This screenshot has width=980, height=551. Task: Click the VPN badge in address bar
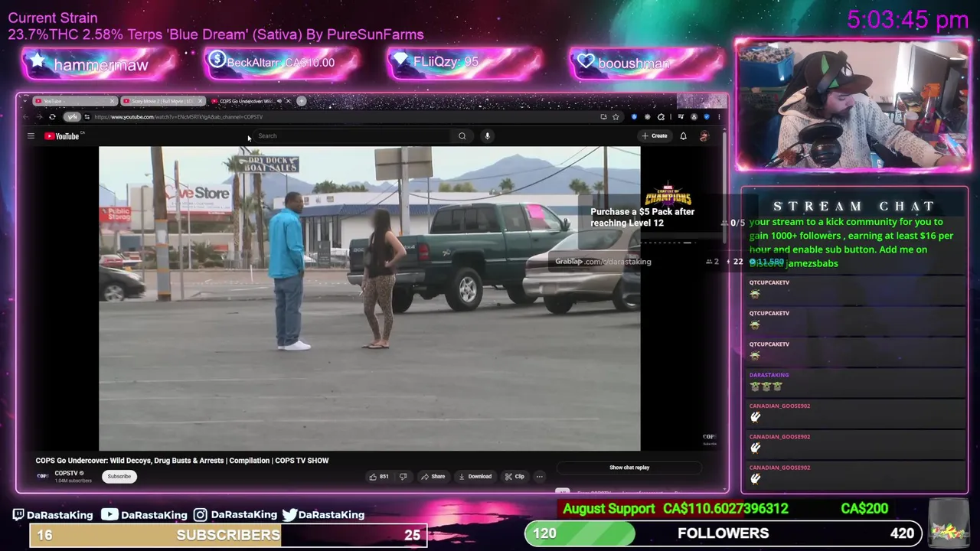(x=72, y=117)
